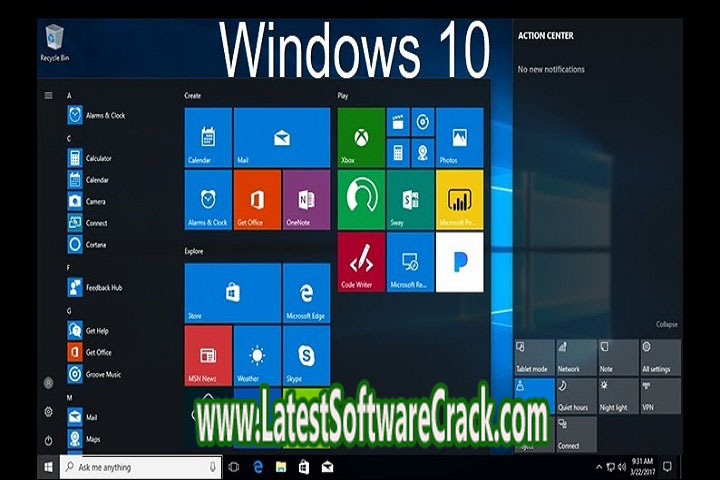Viewport: 720px width, 480px height.
Task: Open the Skype tile
Action: 306,356
